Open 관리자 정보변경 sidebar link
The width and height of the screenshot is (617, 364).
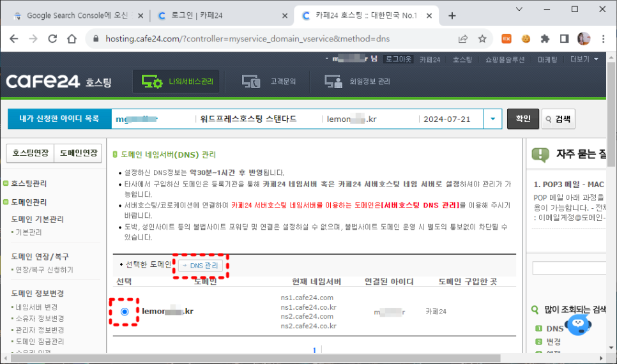(40, 330)
